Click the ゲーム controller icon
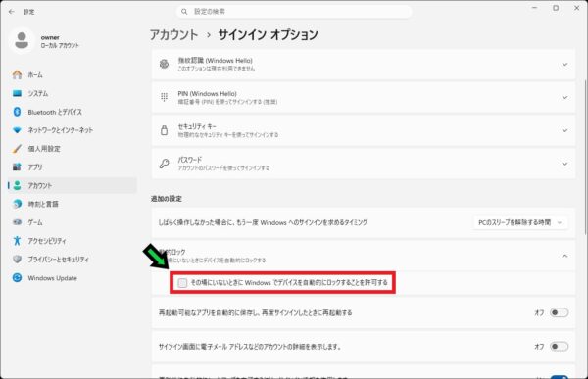Screen dimensions: 588x379 17,222
